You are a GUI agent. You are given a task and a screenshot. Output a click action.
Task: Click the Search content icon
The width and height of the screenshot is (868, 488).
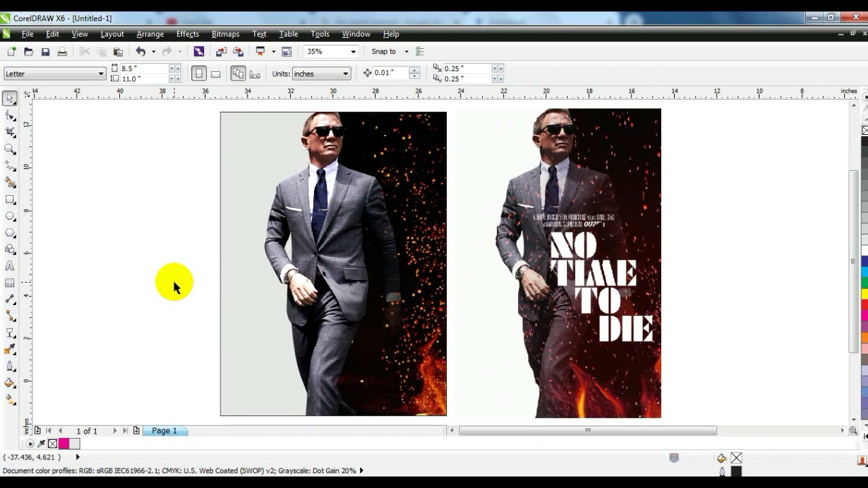[x=199, y=52]
